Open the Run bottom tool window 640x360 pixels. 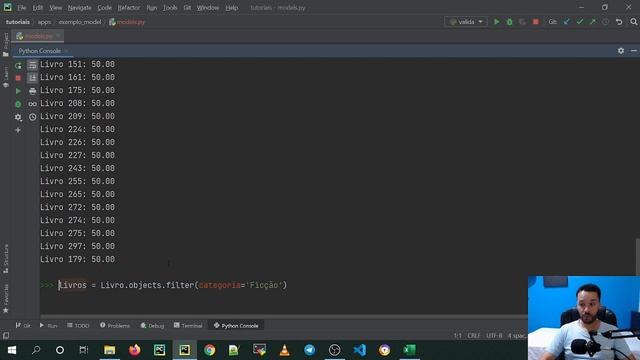(x=48, y=325)
